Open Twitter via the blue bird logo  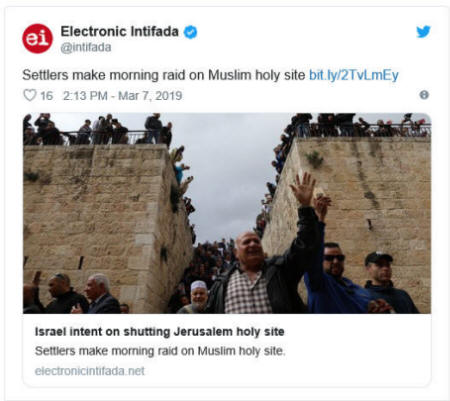point(423,32)
